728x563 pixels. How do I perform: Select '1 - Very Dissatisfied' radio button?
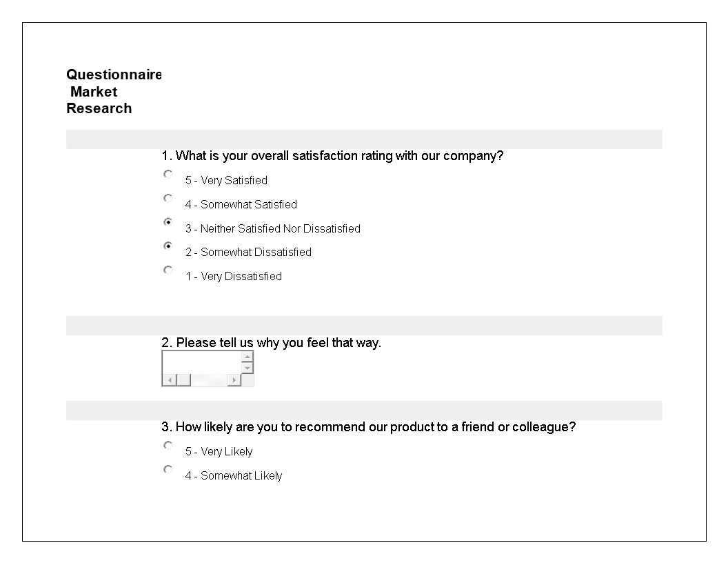(168, 270)
